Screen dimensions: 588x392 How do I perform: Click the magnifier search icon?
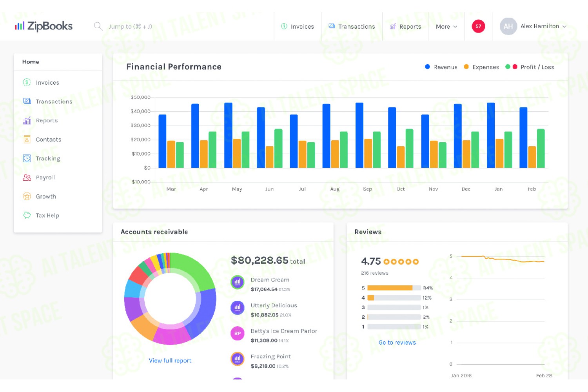click(x=98, y=26)
